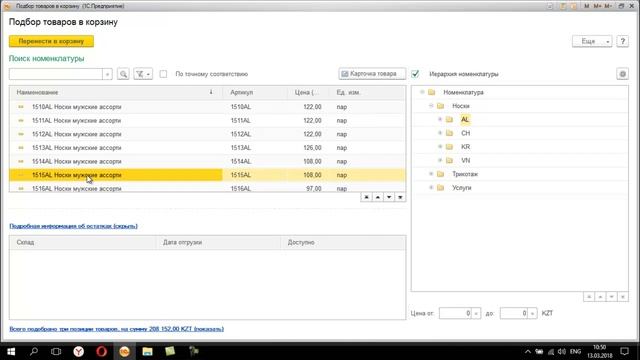The image size is (640, 360).
Task: Expand the AL folder node
Action: 440,120
